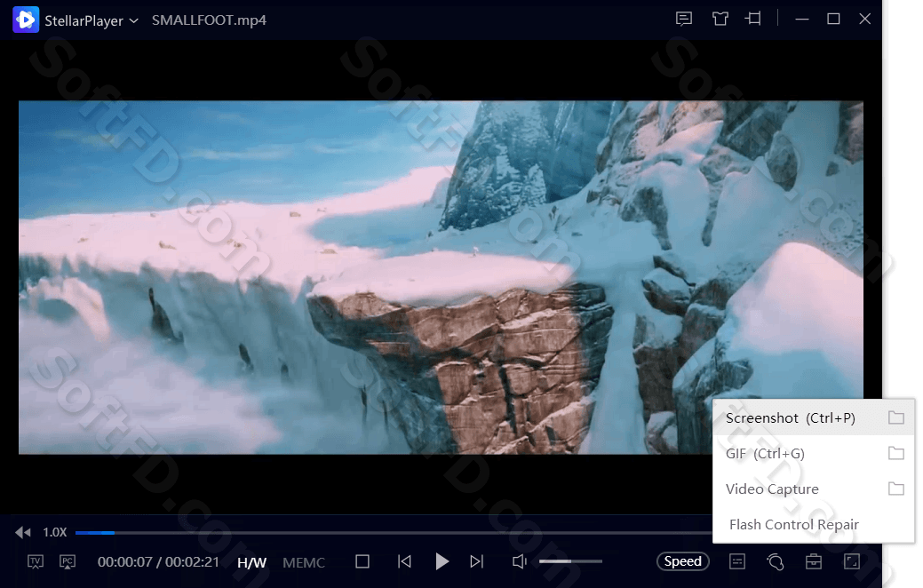
Task: Toggle H/W hardware acceleration
Action: (252, 563)
